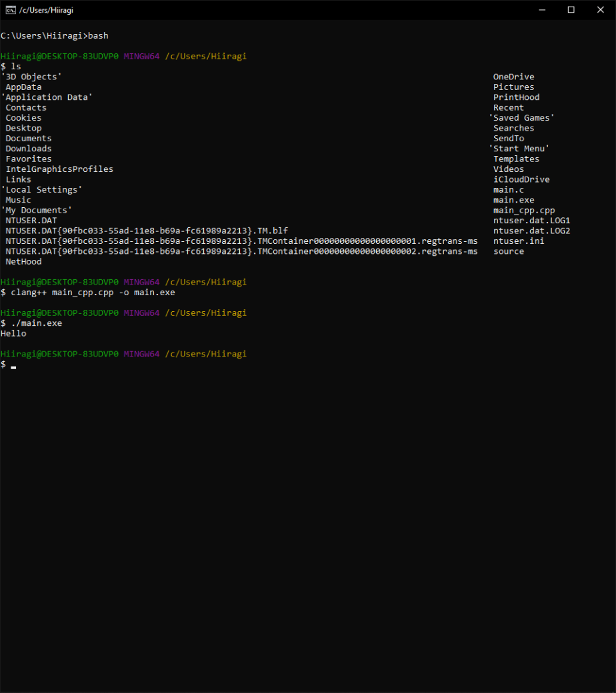The width and height of the screenshot is (616, 693).
Task: Click the IntelGraphicsProfiles directory name
Action: pyautogui.click(x=59, y=169)
